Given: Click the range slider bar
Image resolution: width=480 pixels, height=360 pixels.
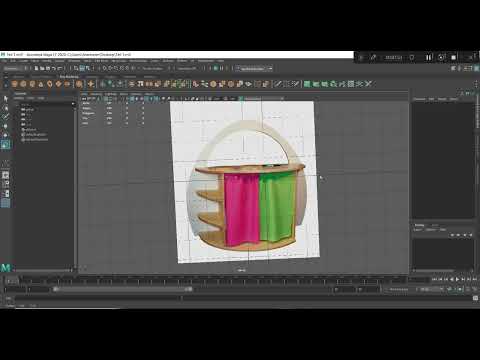Looking at the screenshot, I should 123,289.
